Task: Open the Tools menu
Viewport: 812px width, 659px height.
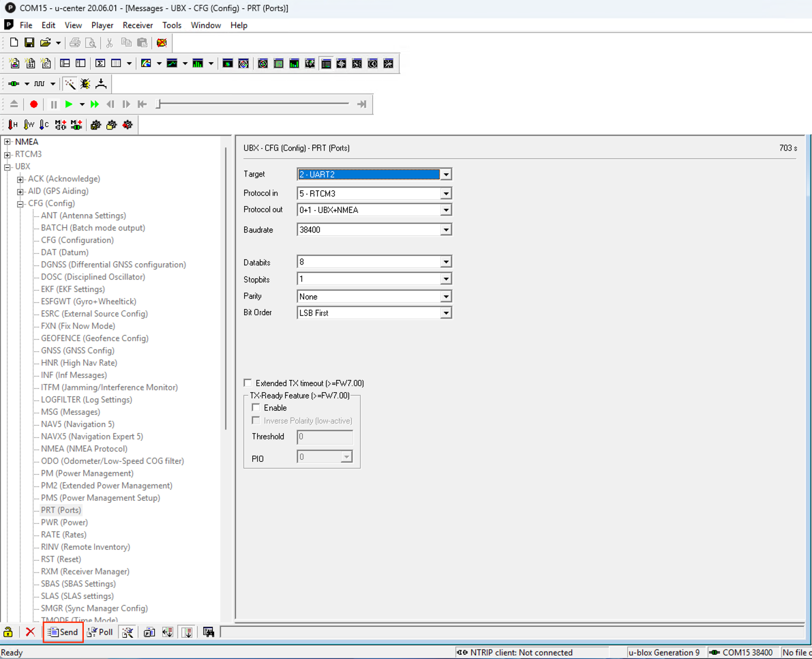Action: [x=172, y=25]
